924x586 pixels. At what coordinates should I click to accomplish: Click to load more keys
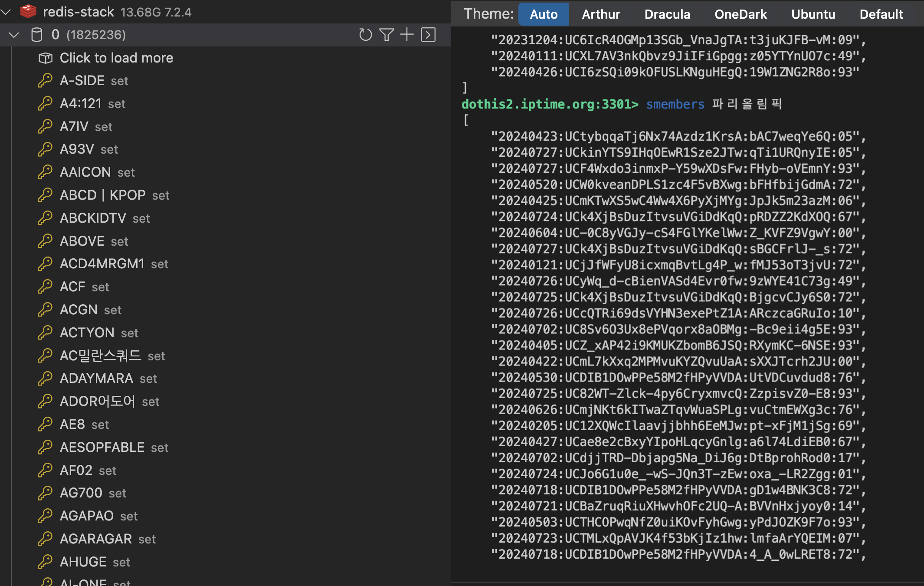click(116, 58)
